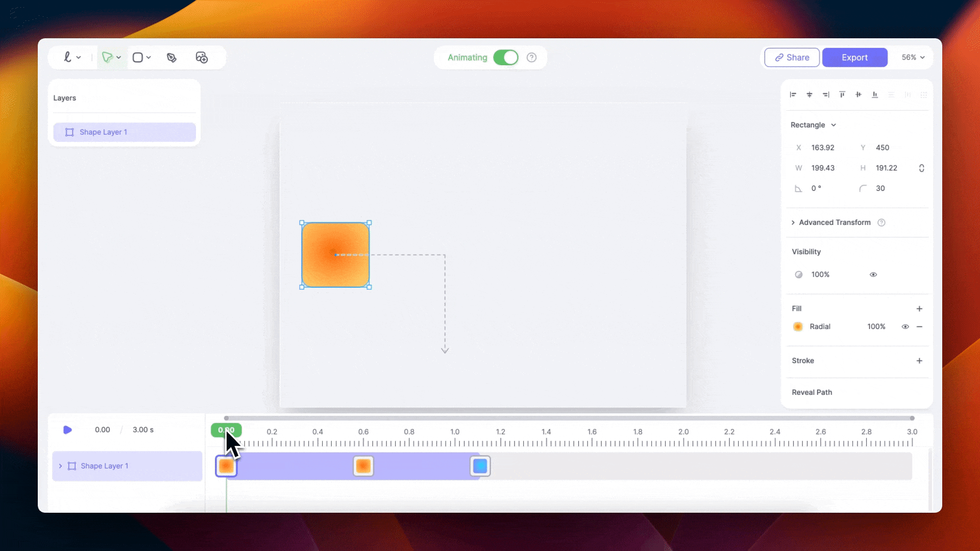The image size is (980, 551).
Task: Open the Rectangle shape type dropdown
Action: point(813,125)
